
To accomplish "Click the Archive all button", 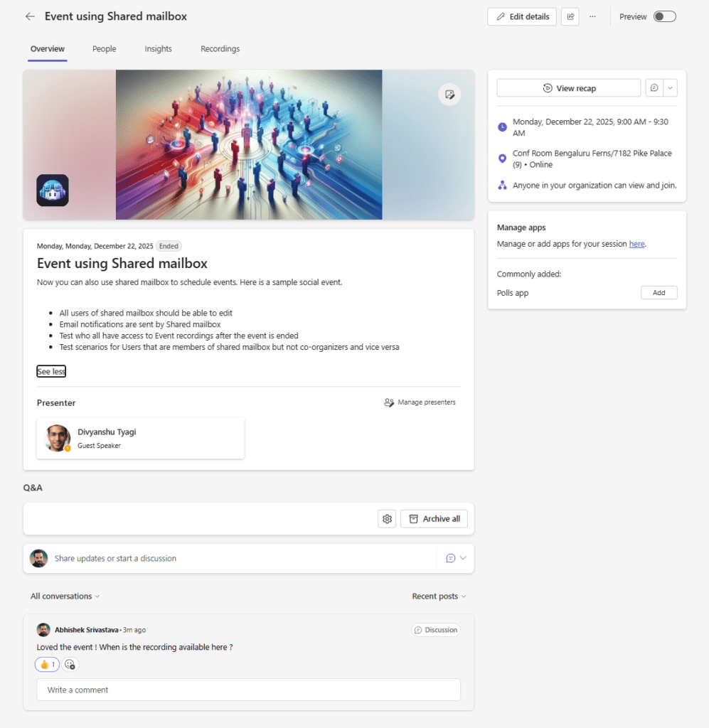I will click(x=434, y=519).
